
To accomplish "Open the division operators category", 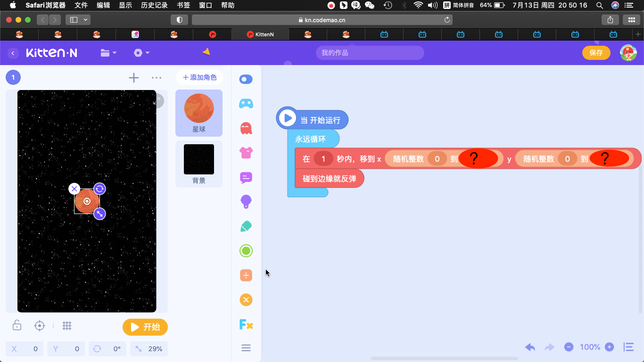I will coord(246,275).
